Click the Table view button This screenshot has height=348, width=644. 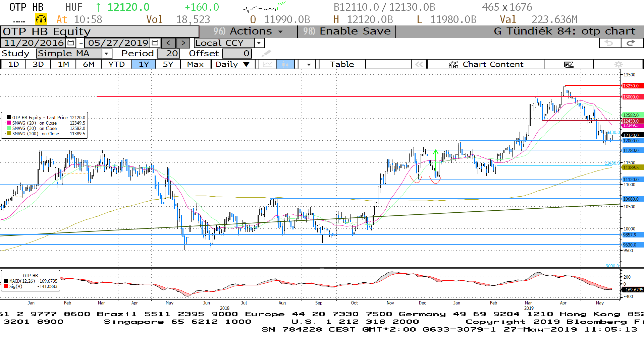(x=342, y=64)
